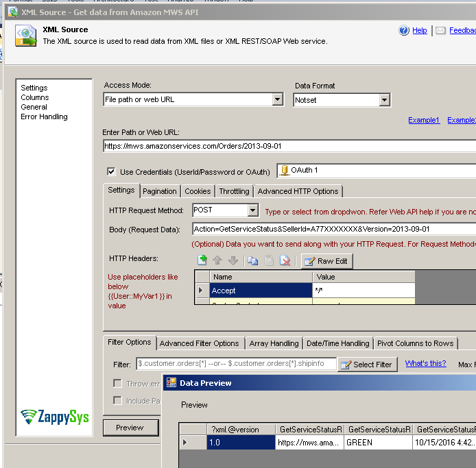Open the OAuth 1 connection dropdown
476x468 pixels.
pos(377,171)
